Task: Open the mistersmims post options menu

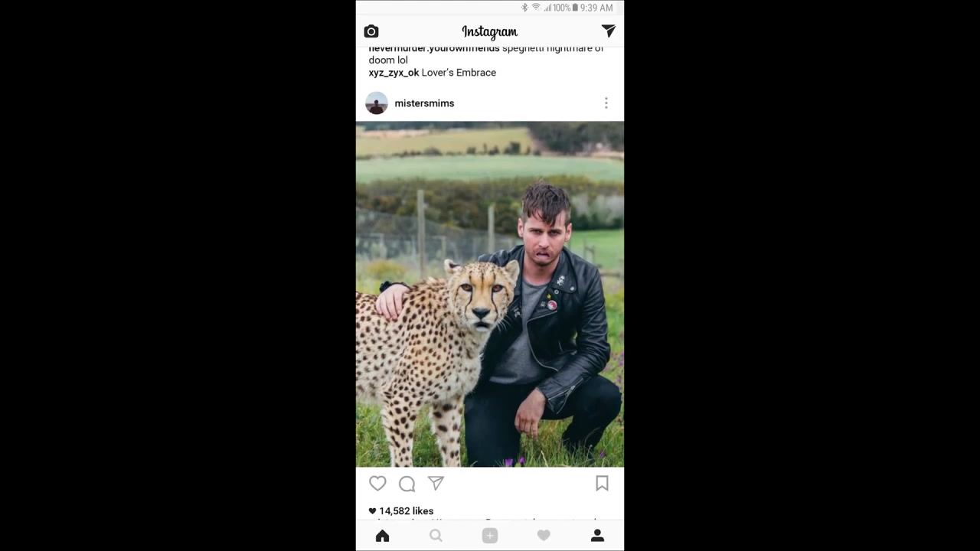Action: click(x=606, y=103)
